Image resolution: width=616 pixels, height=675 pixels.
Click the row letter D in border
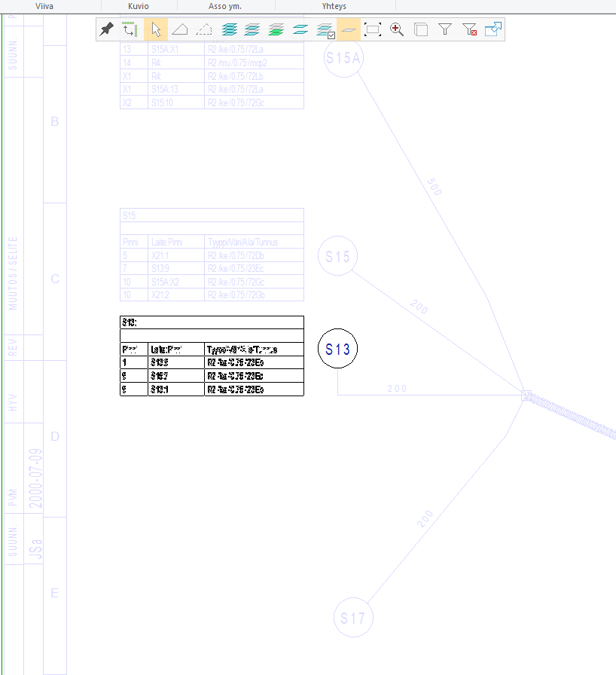(x=55, y=436)
